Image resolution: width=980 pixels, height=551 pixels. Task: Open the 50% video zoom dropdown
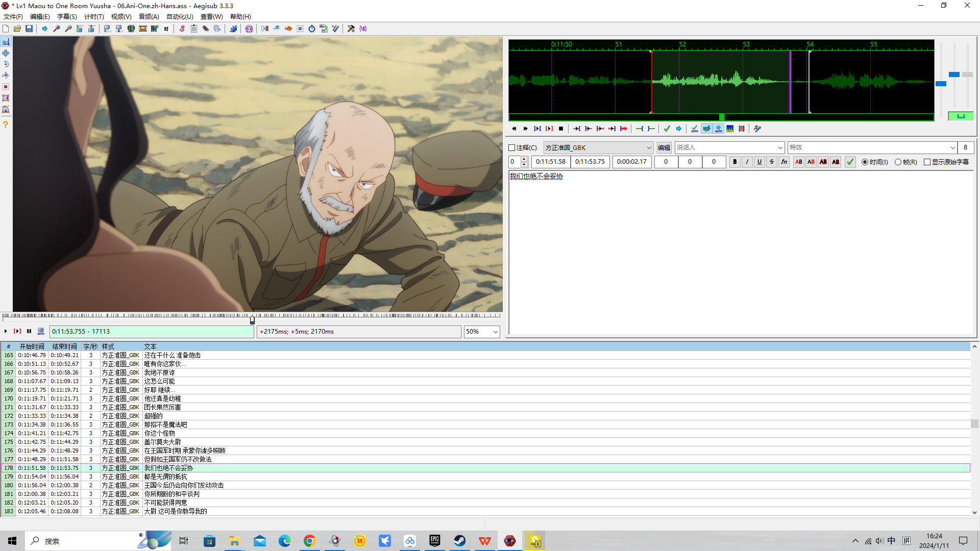click(x=481, y=332)
